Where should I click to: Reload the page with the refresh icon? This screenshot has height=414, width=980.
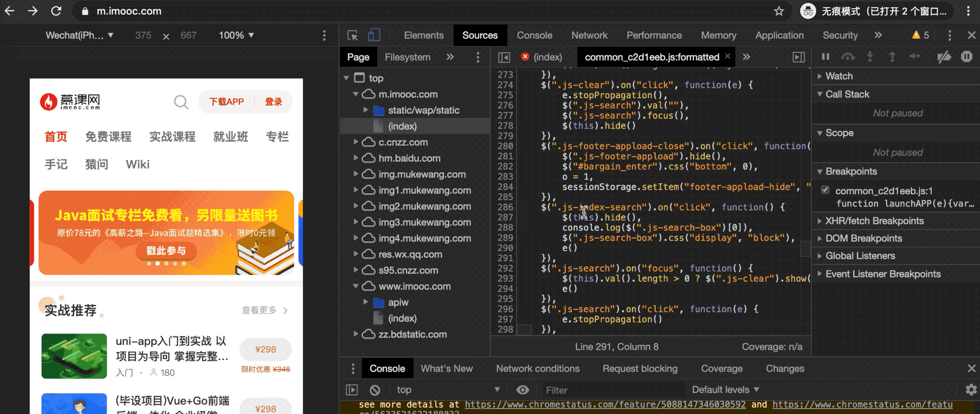point(56,11)
